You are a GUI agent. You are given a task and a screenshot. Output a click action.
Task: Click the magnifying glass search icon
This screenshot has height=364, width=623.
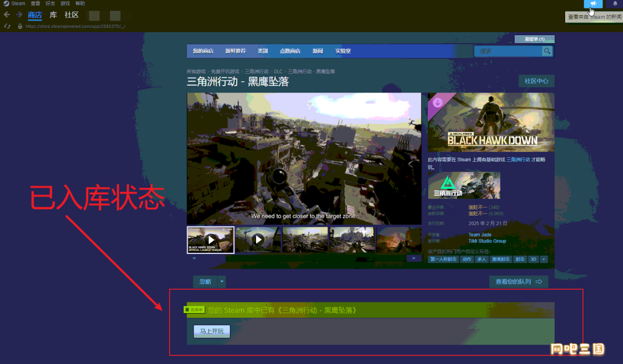547,51
